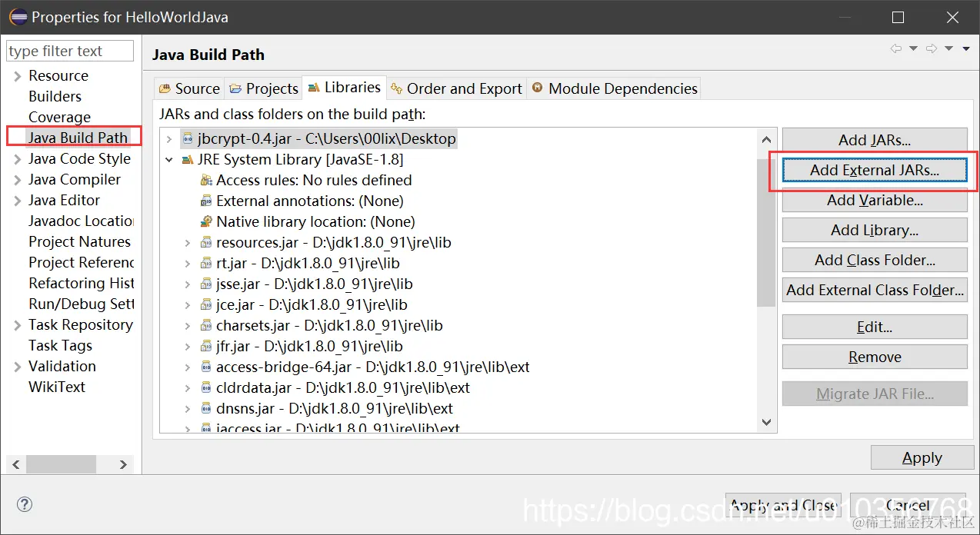Expand the Resource category in sidebar
The height and width of the screenshot is (535, 980).
coord(17,76)
